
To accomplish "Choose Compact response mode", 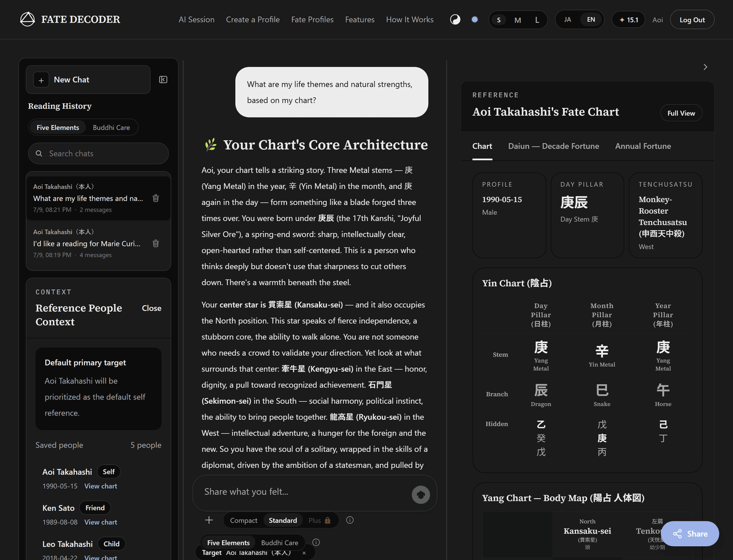I will [243, 520].
